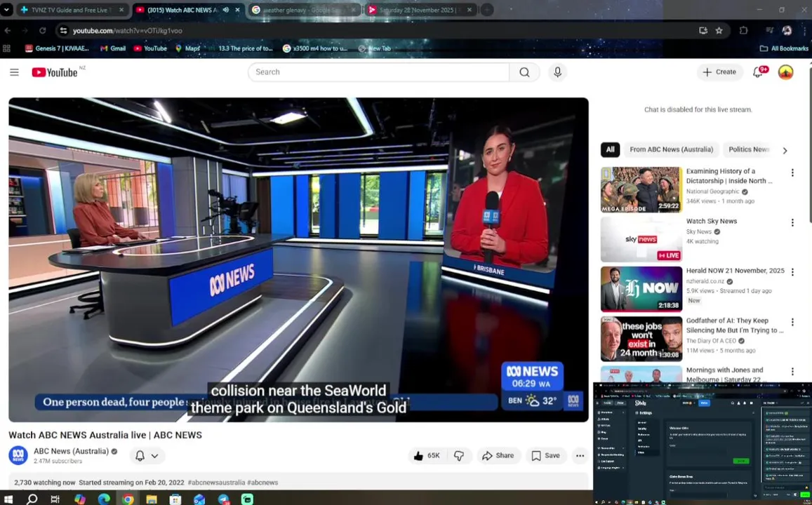Open ABC News (Australia) channel name

pyautogui.click(x=72, y=451)
